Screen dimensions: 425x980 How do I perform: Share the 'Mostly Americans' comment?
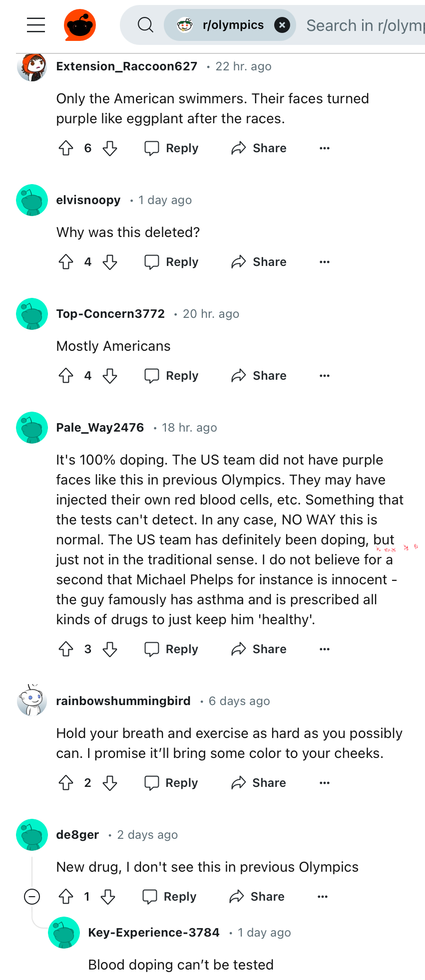click(259, 376)
